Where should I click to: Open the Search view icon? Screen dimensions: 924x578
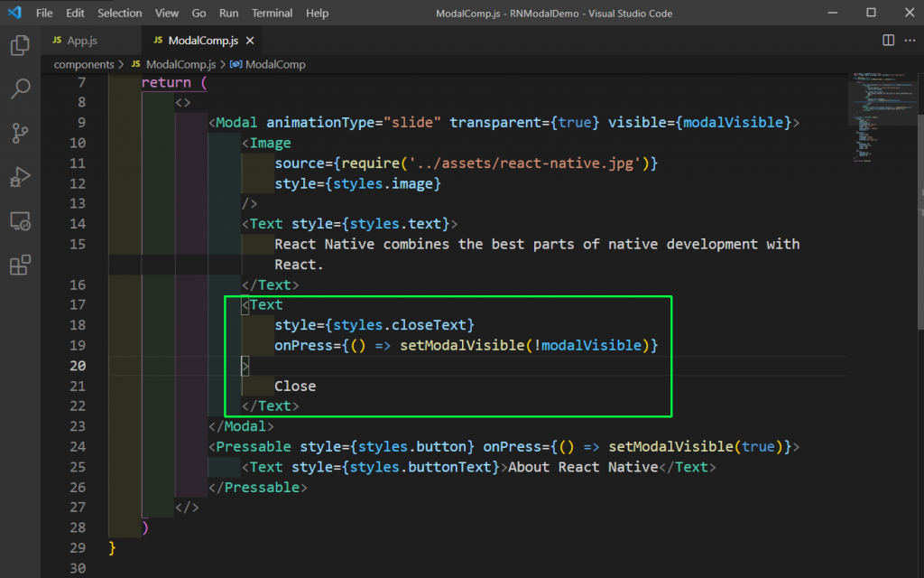20,89
